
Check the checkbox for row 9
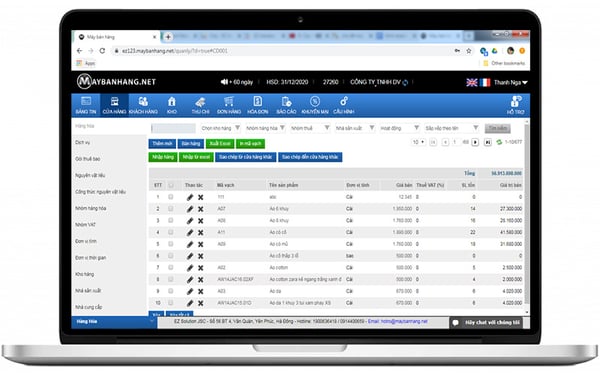pyautogui.click(x=171, y=291)
